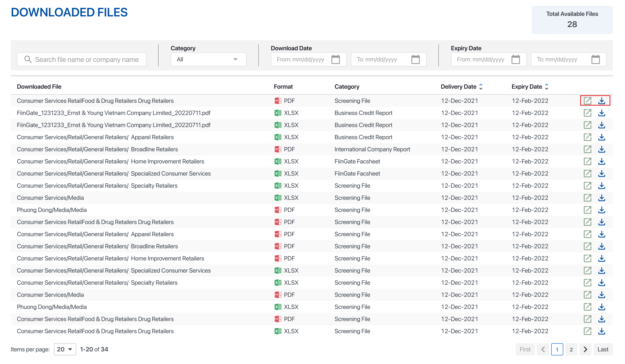Go to next page with right chevron
Viewport: 625px width, 364px height.
585,349
